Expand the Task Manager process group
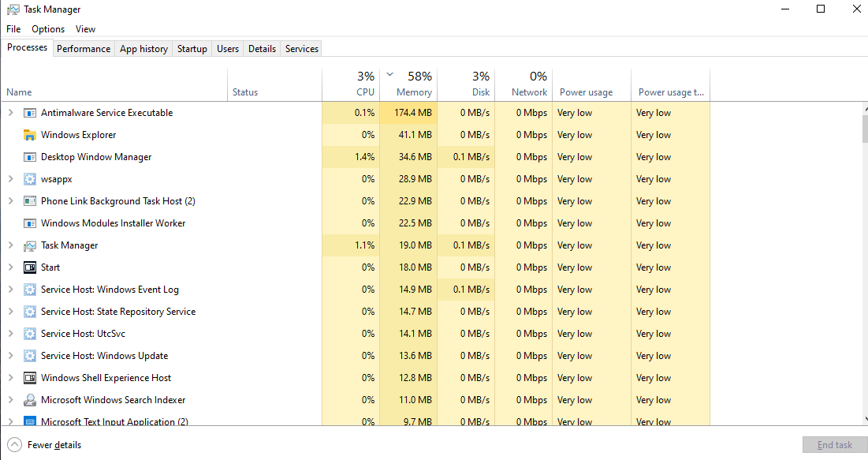Screen dimensions: 868x460 click(10, 245)
